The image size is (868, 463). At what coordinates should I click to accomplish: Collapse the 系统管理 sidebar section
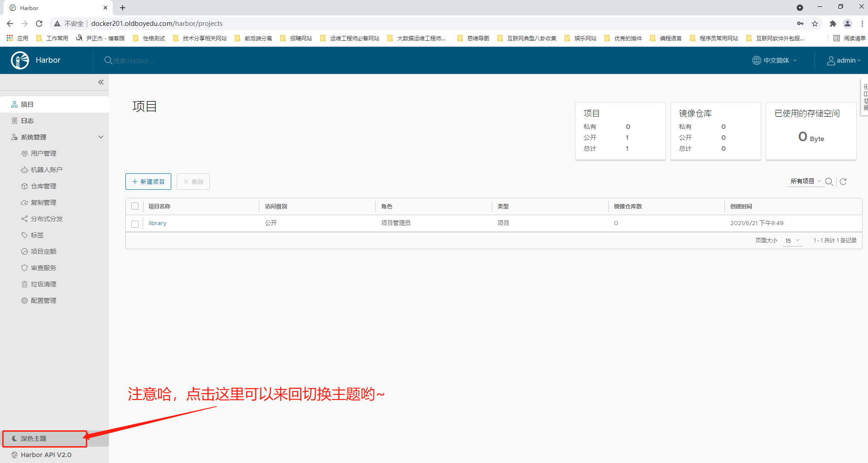[x=101, y=137]
